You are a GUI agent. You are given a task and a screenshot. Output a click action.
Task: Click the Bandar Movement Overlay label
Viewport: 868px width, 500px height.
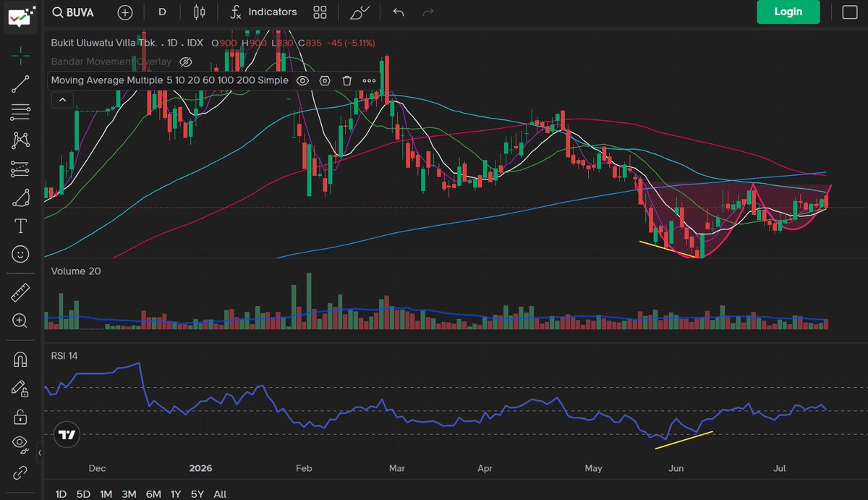[111, 62]
